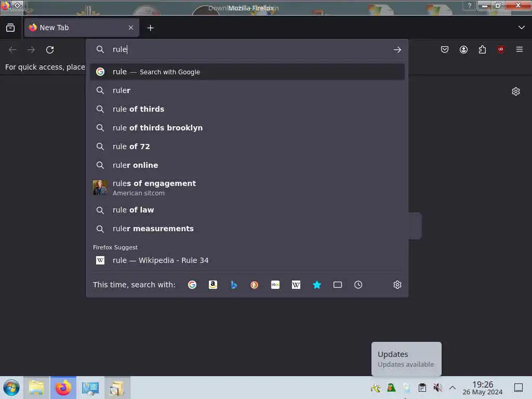Open the uBlock Origin extension icon
532x399 pixels.
click(500, 49)
